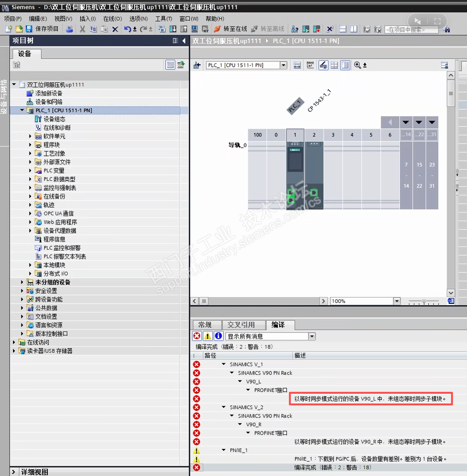Open an existing project icon
Image resolution: width=467 pixels, height=476 pixels.
[x=19, y=29]
